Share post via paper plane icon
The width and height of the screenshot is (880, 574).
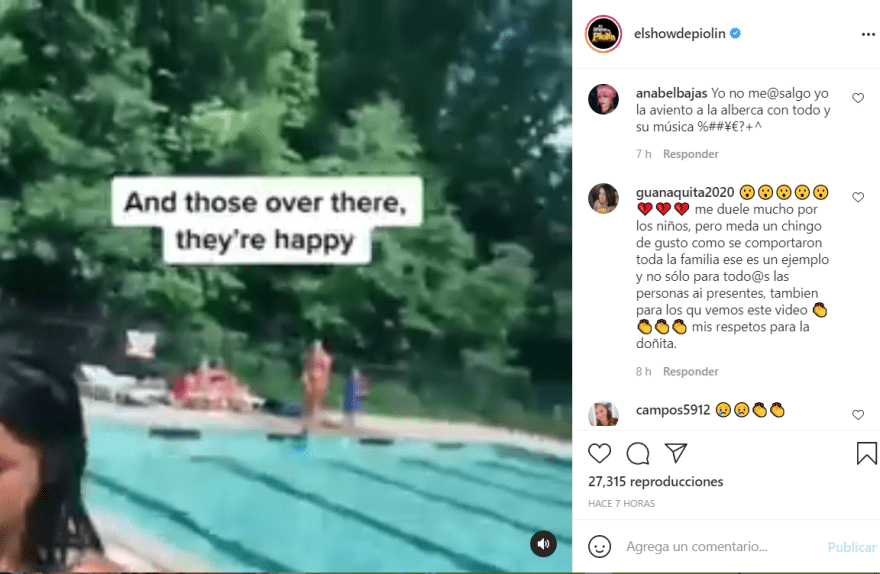[x=676, y=453]
